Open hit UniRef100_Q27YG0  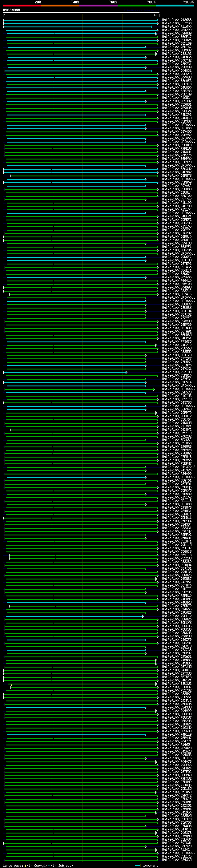(177, 23)
